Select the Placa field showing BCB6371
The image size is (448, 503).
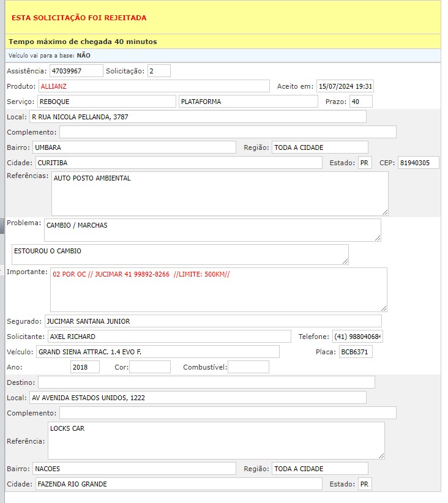coord(356,352)
